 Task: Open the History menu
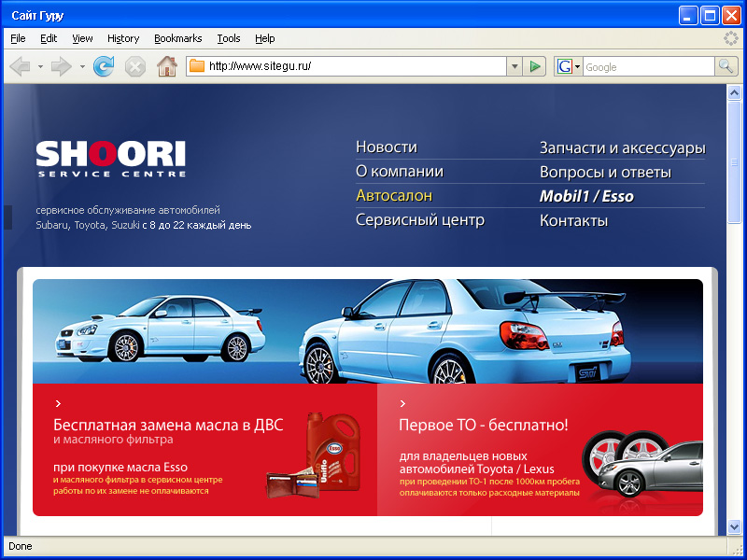click(123, 38)
